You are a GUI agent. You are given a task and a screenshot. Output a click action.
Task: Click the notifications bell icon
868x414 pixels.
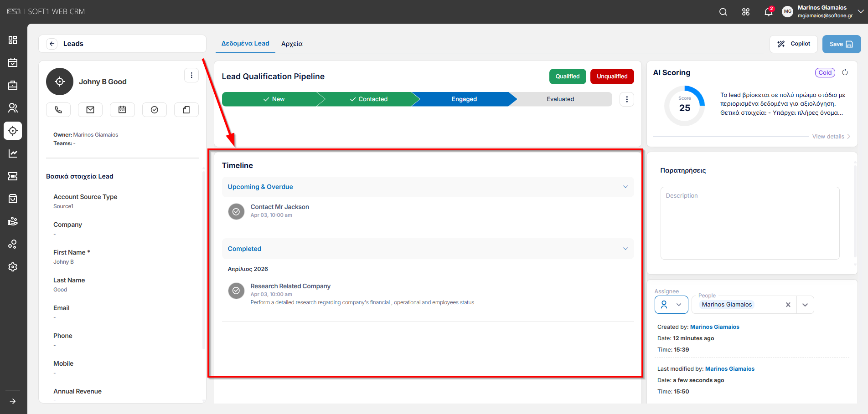tap(769, 12)
